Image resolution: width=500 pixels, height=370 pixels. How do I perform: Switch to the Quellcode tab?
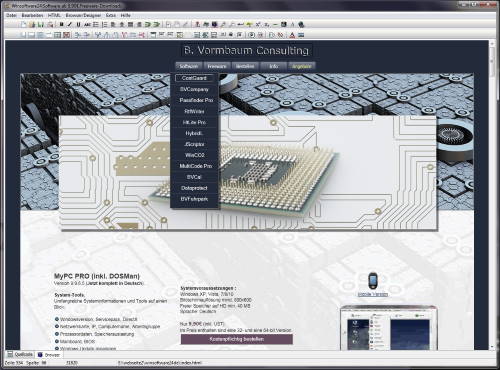click(20, 354)
